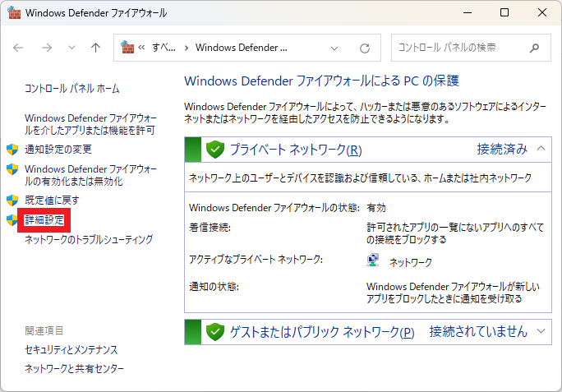Minimize the firewall window
This screenshot has height=392, width=562.
pos(468,12)
